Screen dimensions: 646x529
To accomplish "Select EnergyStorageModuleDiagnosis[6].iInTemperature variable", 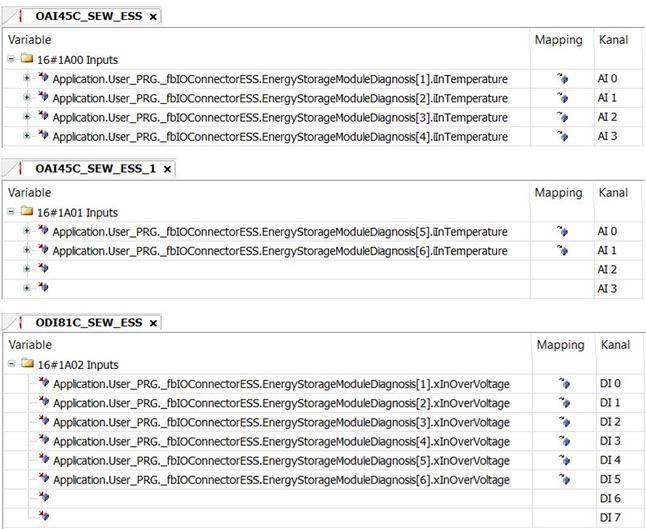I will pos(280,251).
